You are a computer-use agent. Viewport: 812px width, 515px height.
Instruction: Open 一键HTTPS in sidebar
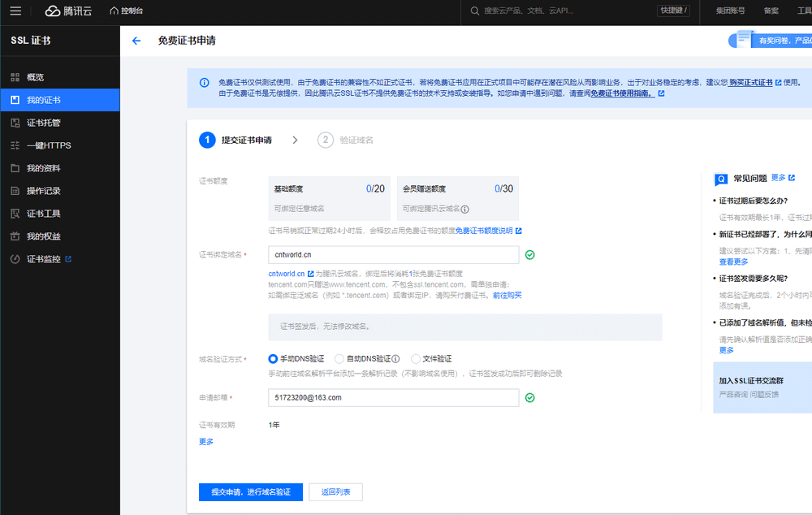tap(49, 145)
